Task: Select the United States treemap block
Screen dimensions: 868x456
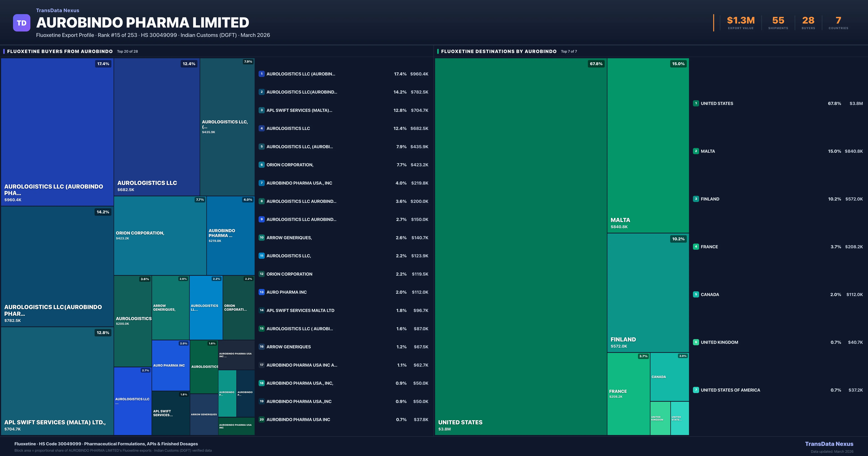Action: (521, 246)
